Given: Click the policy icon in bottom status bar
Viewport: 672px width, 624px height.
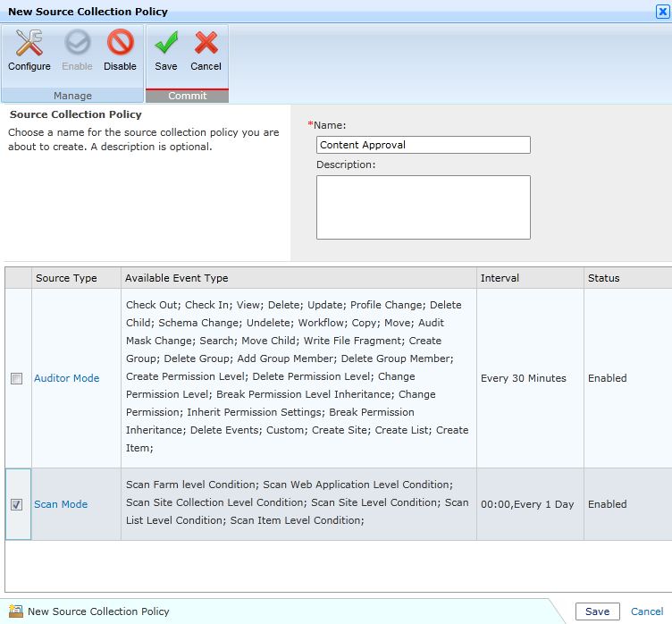Looking at the screenshot, I should (15, 611).
